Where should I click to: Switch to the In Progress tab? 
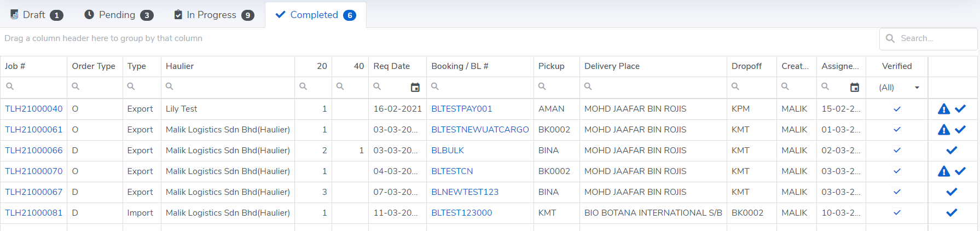pyautogui.click(x=213, y=15)
